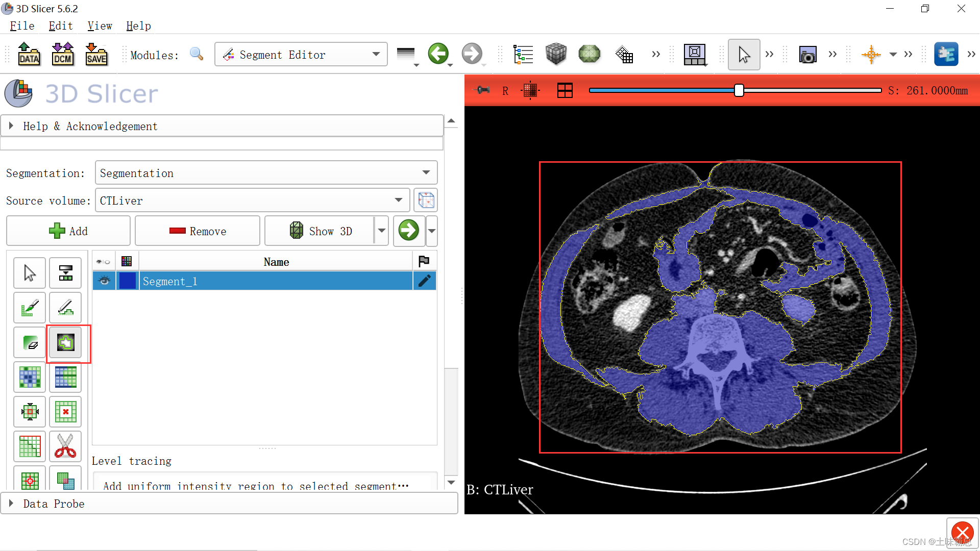Click the Add segment button

68,231
